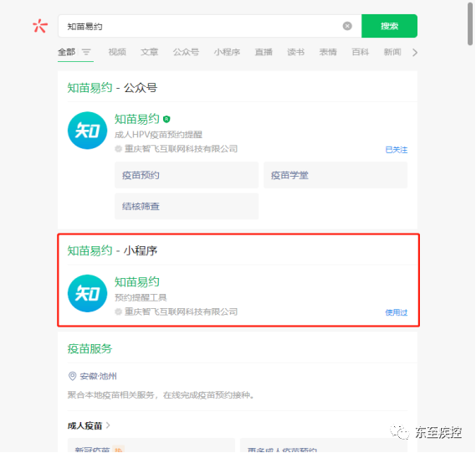This screenshot has width=476, height=453.
Task: Switch to the 视频 tab
Action: [117, 52]
